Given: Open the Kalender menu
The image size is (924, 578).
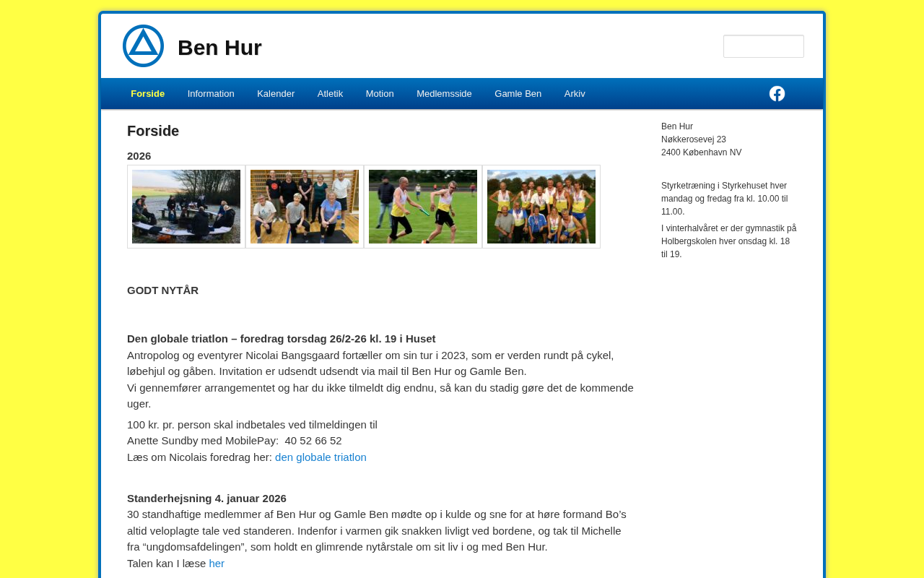Looking at the screenshot, I should [276, 94].
